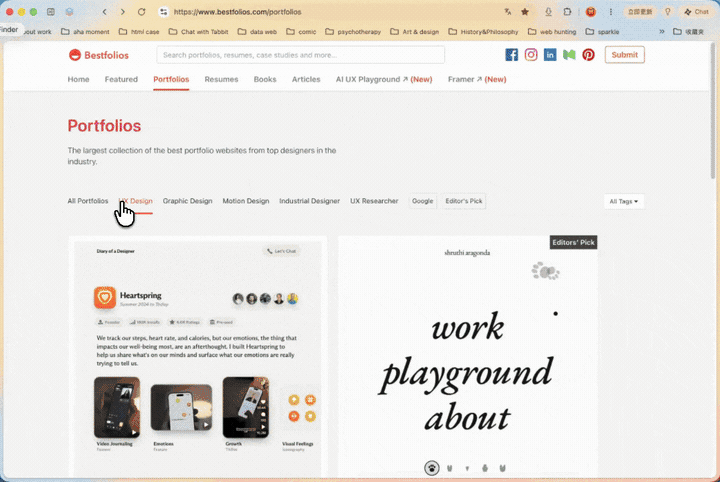Open the Resumes nav tab
Screen dimensions: 720x482
[221, 79]
